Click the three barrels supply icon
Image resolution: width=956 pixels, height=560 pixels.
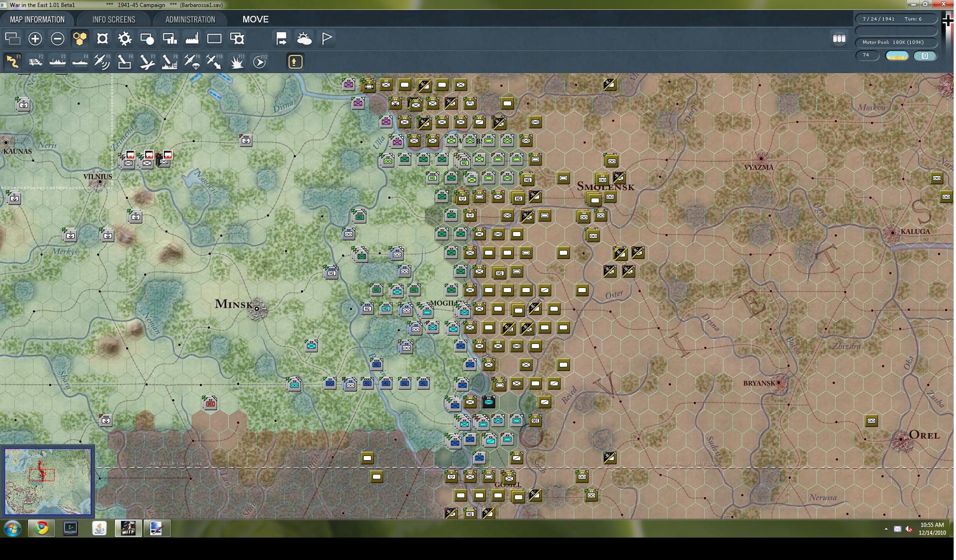coord(839,38)
